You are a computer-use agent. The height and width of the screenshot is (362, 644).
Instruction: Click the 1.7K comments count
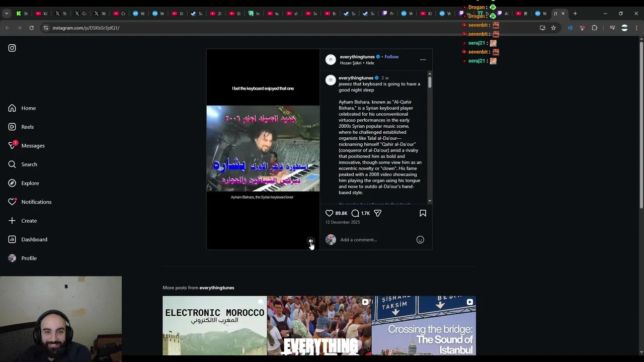365,213
